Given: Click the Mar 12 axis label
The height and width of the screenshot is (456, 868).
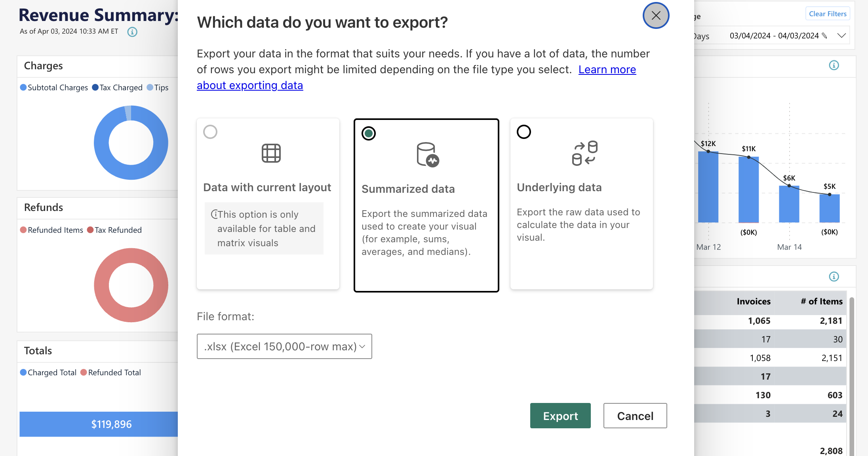Looking at the screenshot, I should pyautogui.click(x=708, y=247).
